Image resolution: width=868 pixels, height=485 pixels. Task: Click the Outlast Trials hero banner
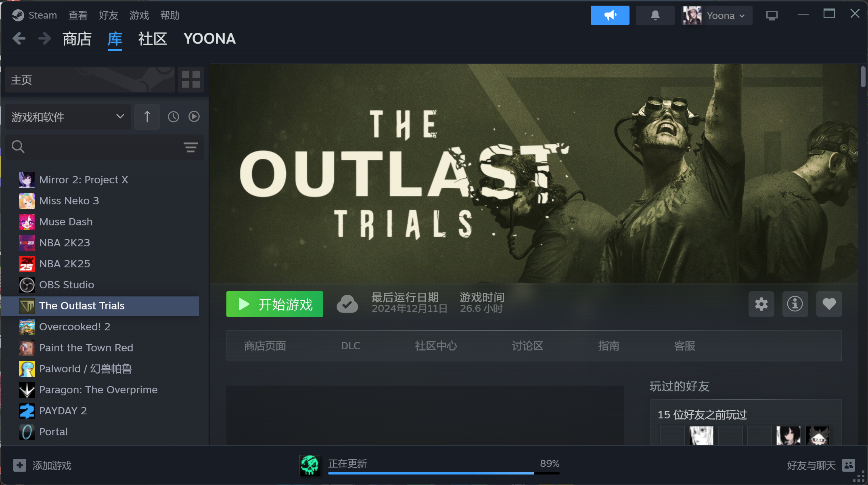click(534, 173)
